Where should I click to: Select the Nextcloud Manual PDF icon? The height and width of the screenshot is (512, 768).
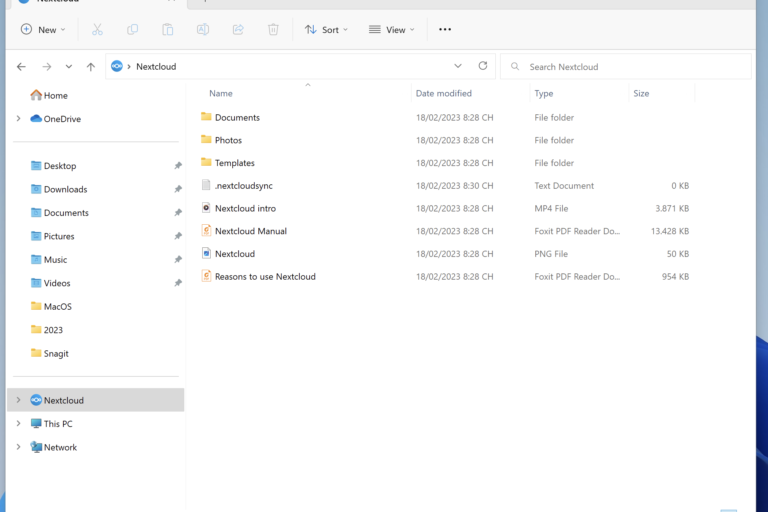pyautogui.click(x=206, y=230)
